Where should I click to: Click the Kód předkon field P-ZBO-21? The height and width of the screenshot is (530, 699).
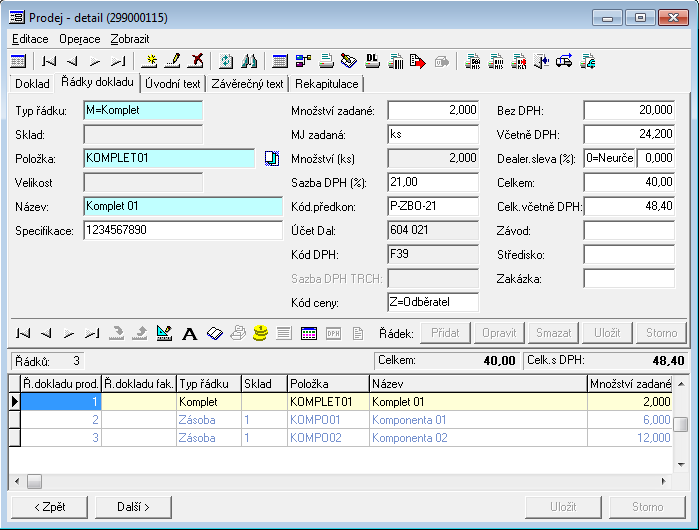point(433,206)
